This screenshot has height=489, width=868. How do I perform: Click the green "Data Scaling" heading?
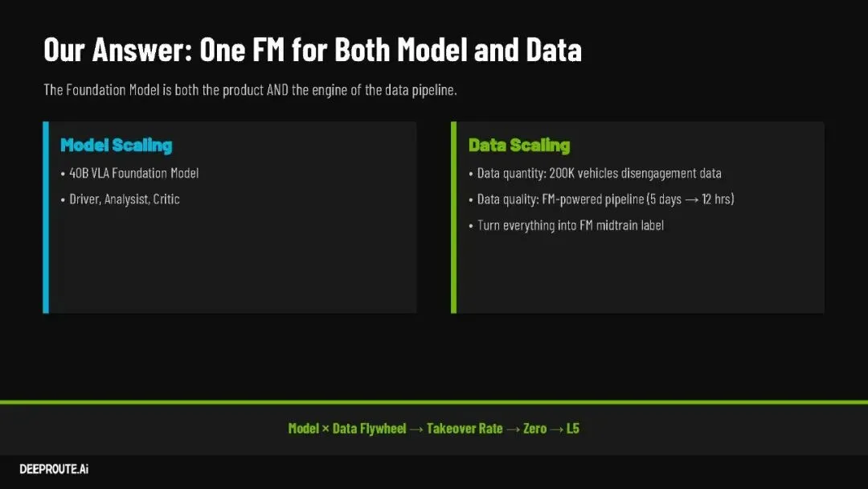click(x=519, y=146)
